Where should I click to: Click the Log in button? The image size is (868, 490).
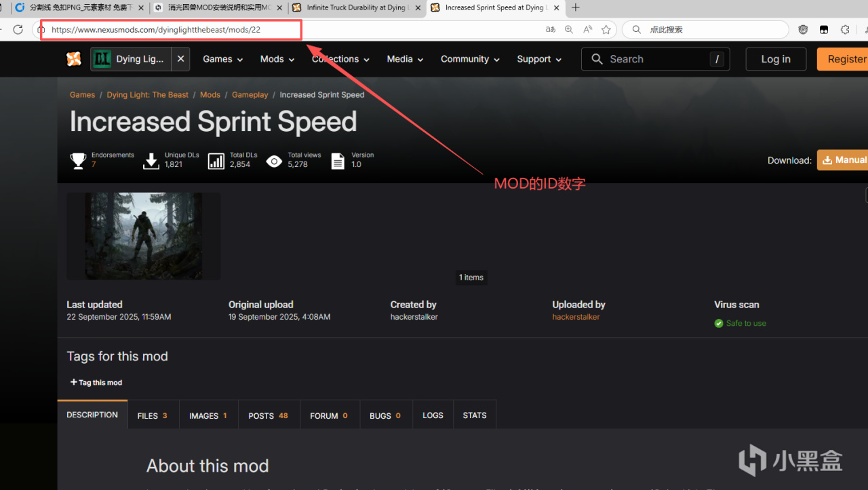click(776, 59)
